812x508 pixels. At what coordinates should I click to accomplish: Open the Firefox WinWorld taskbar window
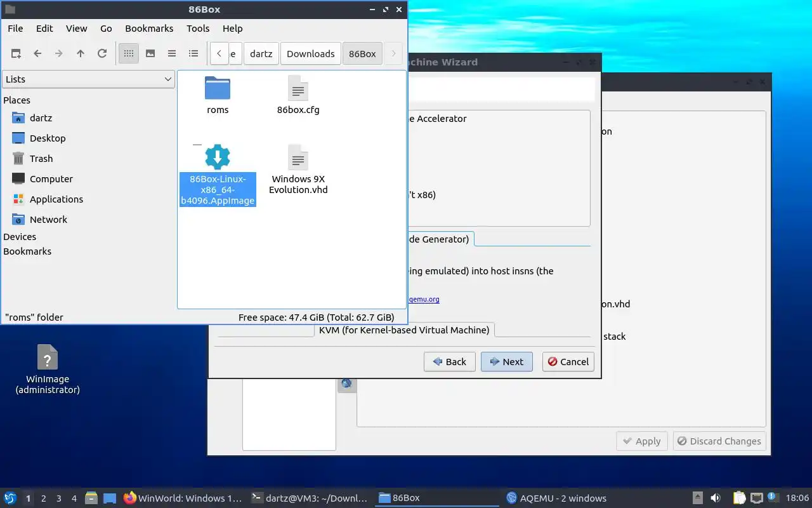[x=183, y=498]
